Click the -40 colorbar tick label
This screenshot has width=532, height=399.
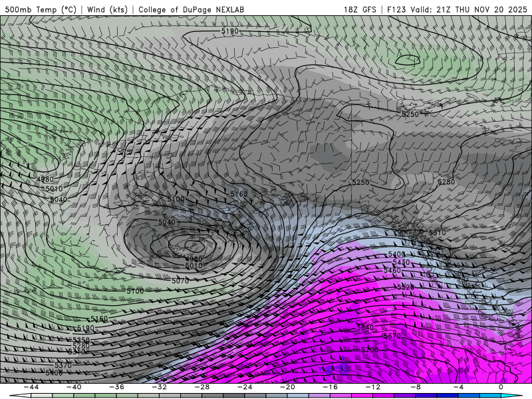pyautogui.click(x=74, y=387)
